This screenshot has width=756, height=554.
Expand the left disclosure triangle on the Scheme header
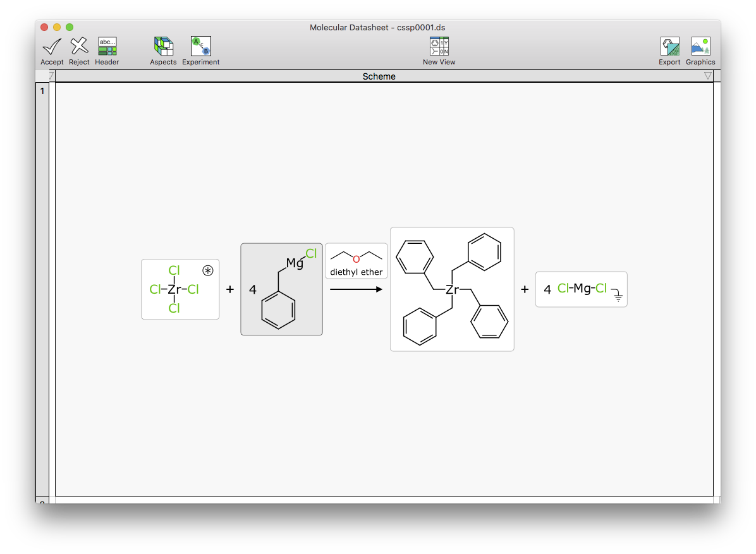click(51, 75)
